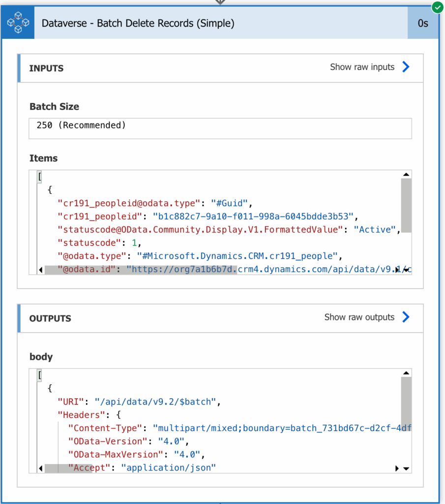Image resolution: width=445 pixels, height=504 pixels.
Task: Click the body box horizontal scrollbar thumb
Action: click(x=68, y=469)
